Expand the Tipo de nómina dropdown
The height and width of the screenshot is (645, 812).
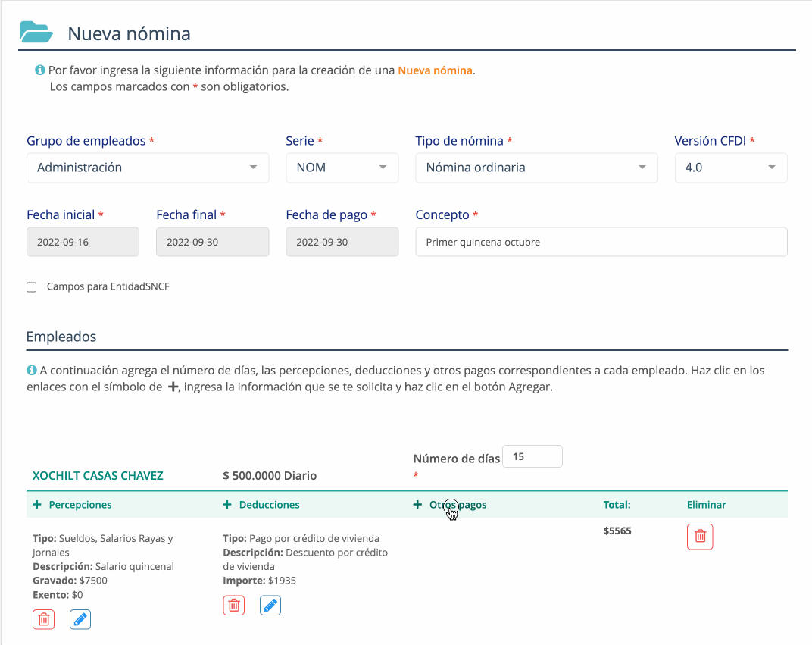coord(536,168)
